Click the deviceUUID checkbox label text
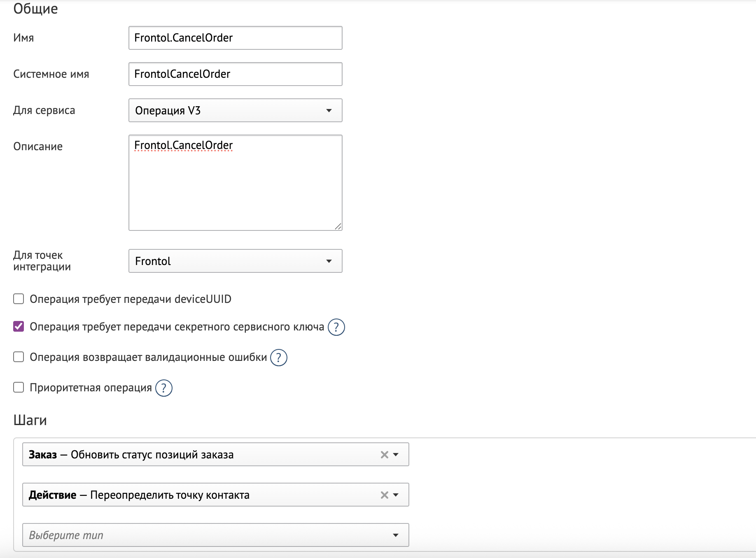The height and width of the screenshot is (558, 756). (x=131, y=299)
